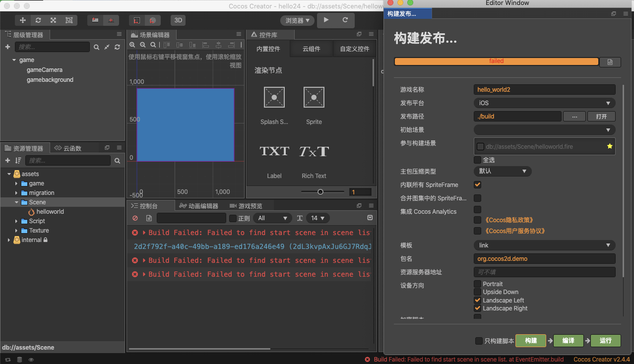
Task: Search in the hierarchy search field
Action: (52, 47)
